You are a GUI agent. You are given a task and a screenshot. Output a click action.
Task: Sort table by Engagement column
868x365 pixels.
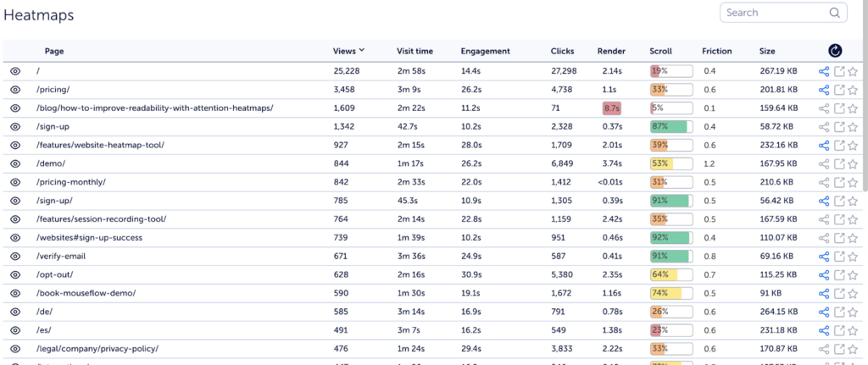tap(485, 52)
